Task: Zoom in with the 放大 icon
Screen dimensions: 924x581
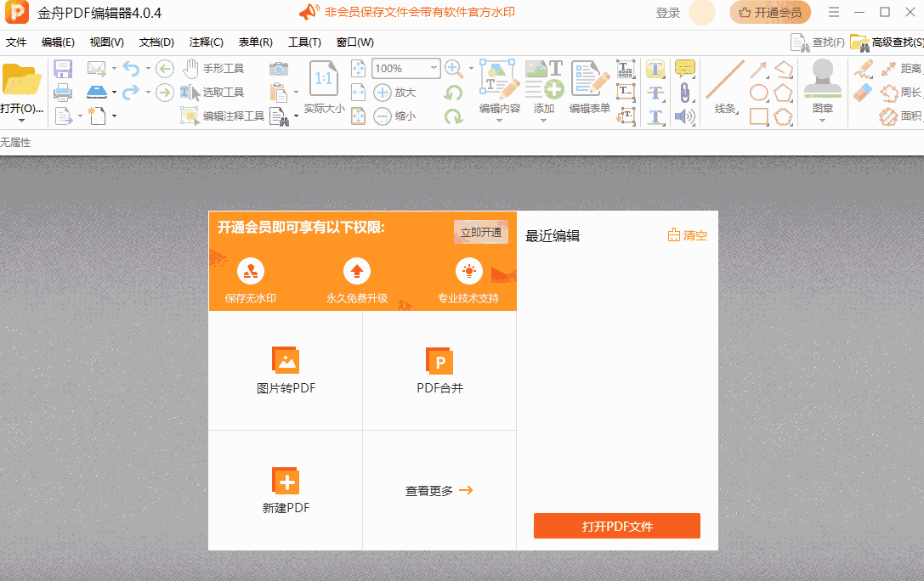Action: pyautogui.click(x=385, y=90)
